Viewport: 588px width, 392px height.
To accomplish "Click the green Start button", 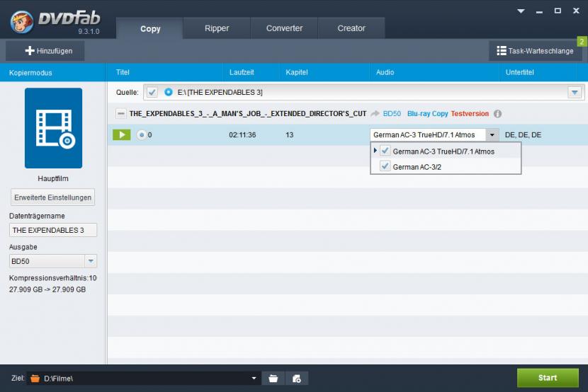I will pyautogui.click(x=548, y=378).
